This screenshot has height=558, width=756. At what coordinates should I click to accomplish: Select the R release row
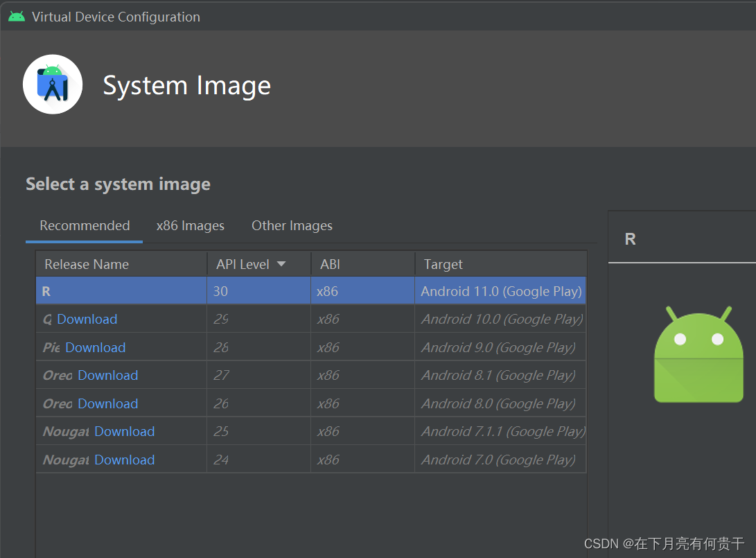[311, 291]
